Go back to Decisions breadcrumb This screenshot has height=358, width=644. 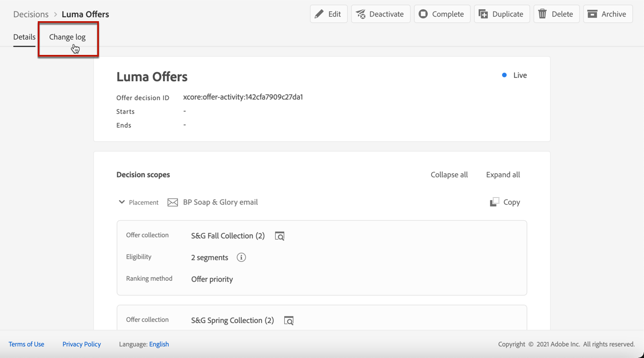pos(31,14)
